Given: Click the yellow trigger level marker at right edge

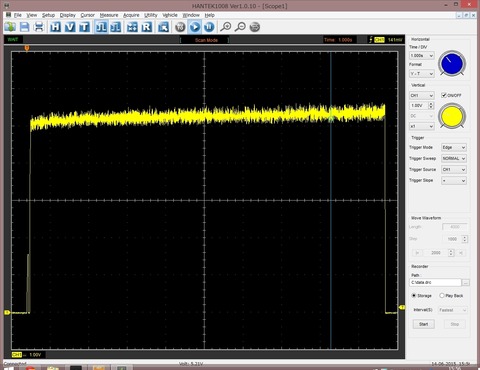Looking at the screenshot, I should (x=402, y=307).
